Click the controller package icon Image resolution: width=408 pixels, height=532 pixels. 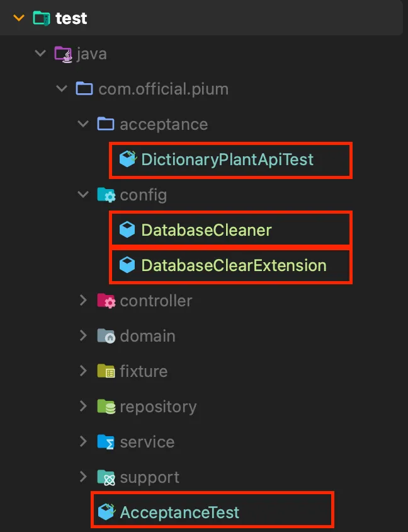106,301
